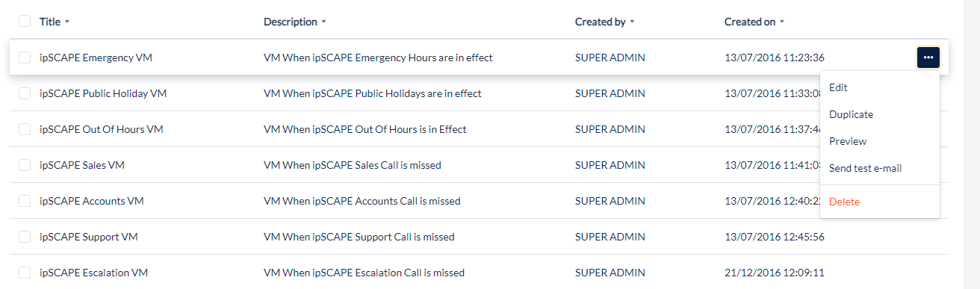The width and height of the screenshot is (980, 289).
Task: Tick the select-all checkbox in header
Action: 25,22
